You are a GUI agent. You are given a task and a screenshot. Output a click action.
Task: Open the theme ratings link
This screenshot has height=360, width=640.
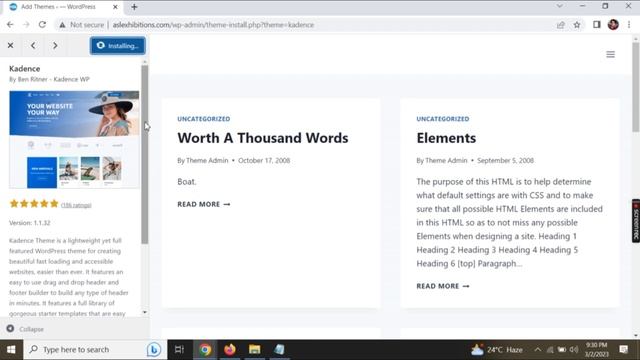[76, 205]
